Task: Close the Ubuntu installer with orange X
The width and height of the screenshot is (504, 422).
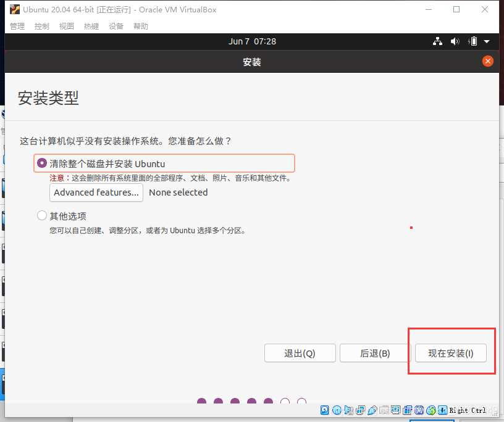Action: pos(487,61)
